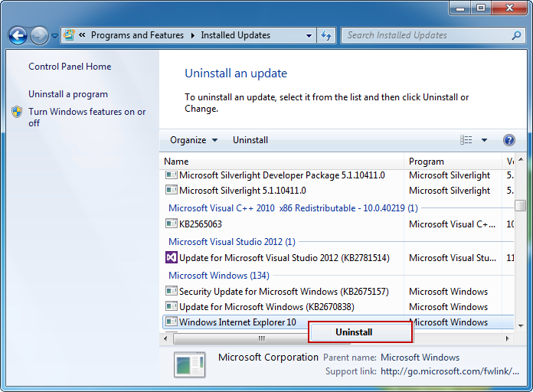Click the vertical scrollbar down arrow

coord(521,325)
